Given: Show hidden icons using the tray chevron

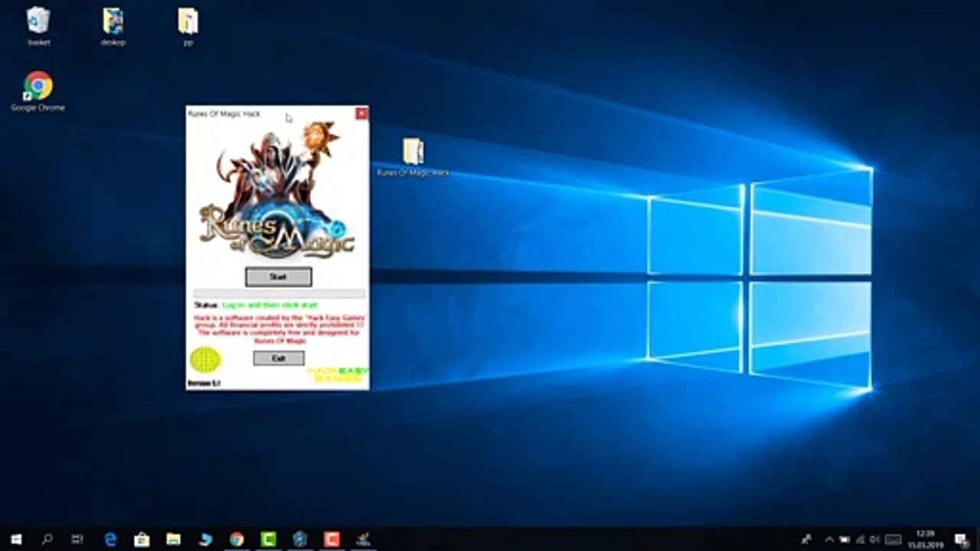Looking at the screenshot, I should [829, 540].
